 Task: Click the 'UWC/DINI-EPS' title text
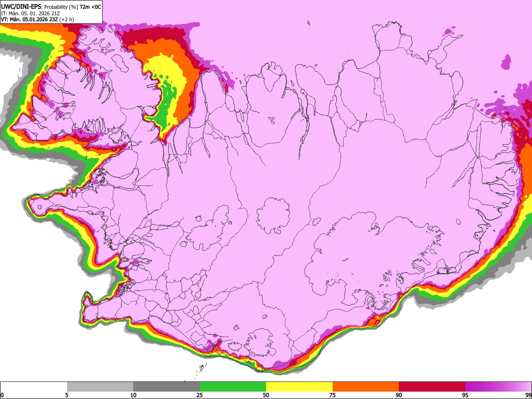21,7
